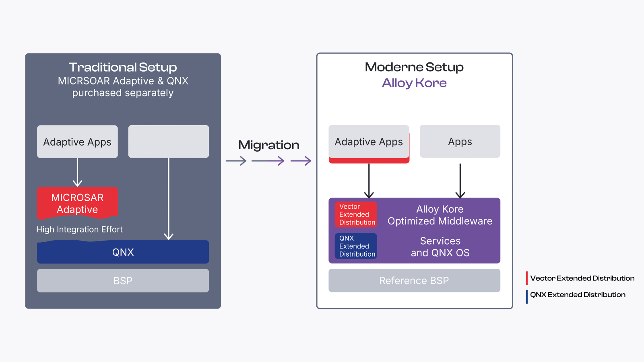Click the red MICROSAR Adaptive block

(x=77, y=203)
